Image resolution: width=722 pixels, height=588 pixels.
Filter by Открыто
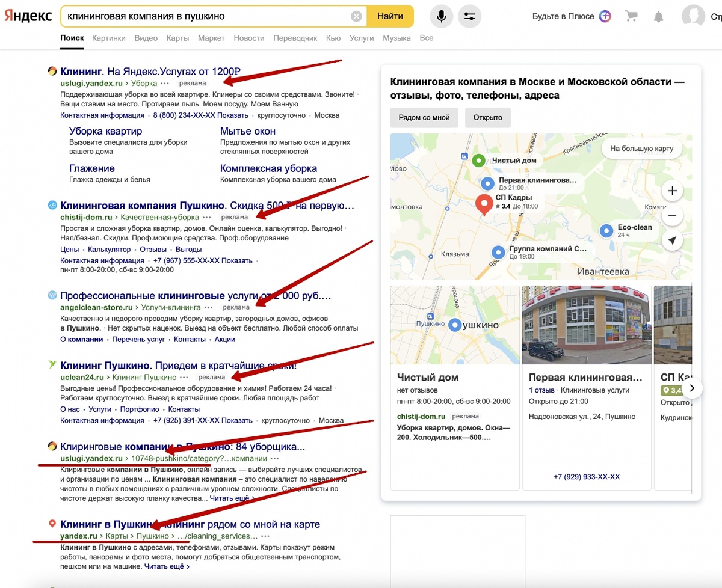coord(487,117)
